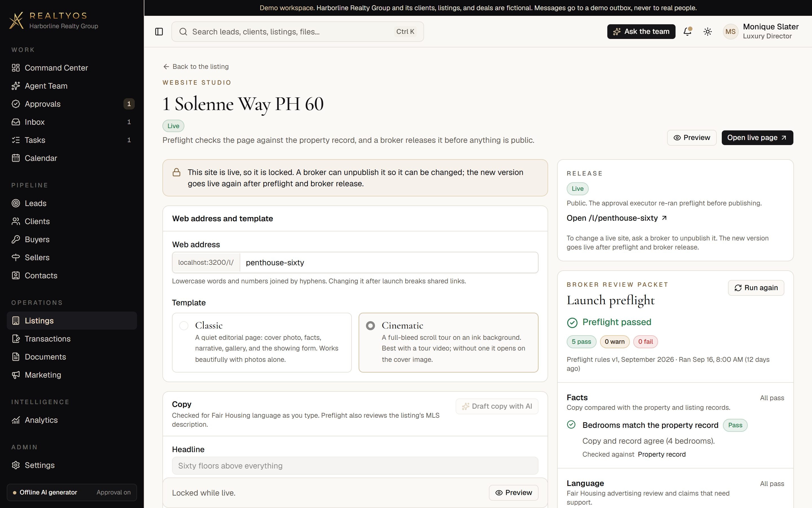Select the Cinematic template radio
Viewport: 812px width, 508px height.
(370, 326)
